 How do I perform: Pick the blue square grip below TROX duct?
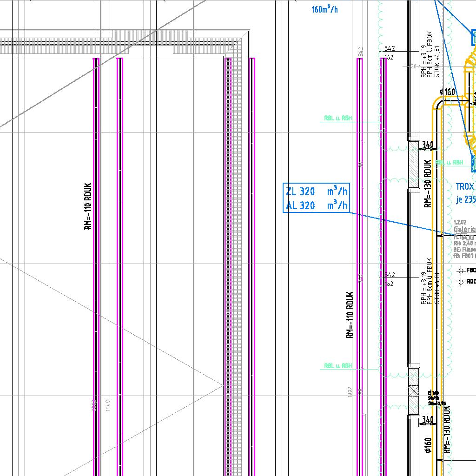click(474, 163)
